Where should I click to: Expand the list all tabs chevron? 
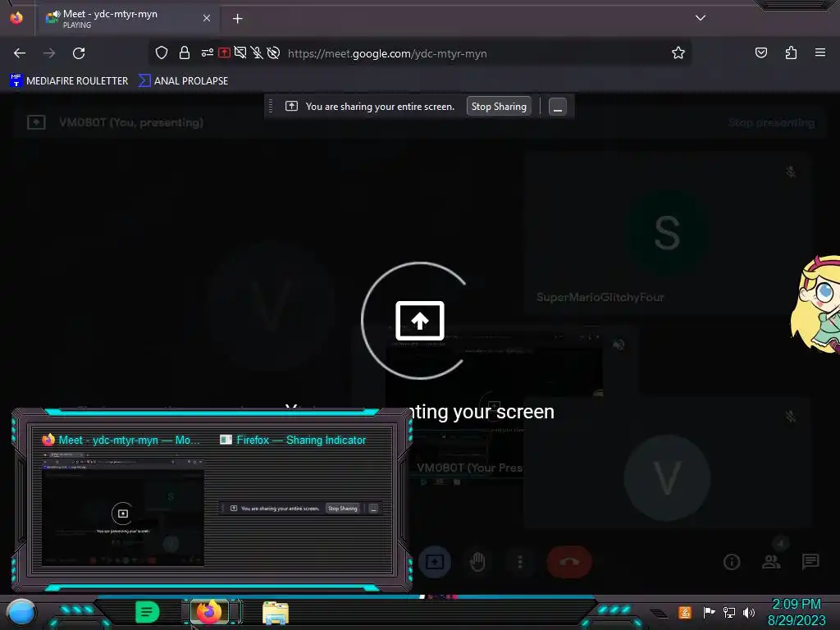[x=701, y=18]
